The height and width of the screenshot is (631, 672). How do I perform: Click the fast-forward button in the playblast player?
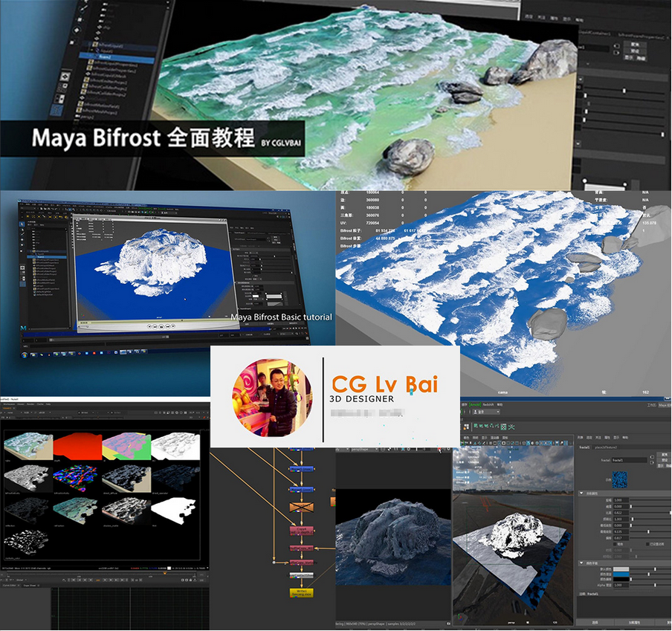point(167,326)
